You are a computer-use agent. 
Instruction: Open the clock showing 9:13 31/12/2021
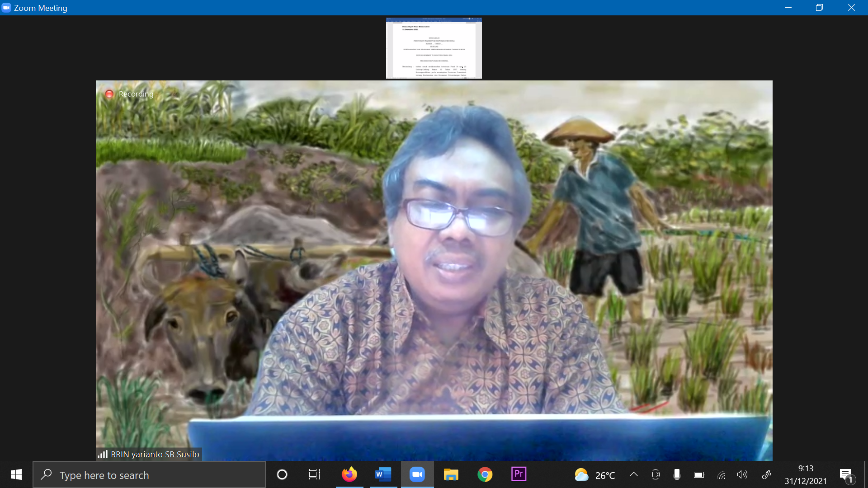pos(806,474)
